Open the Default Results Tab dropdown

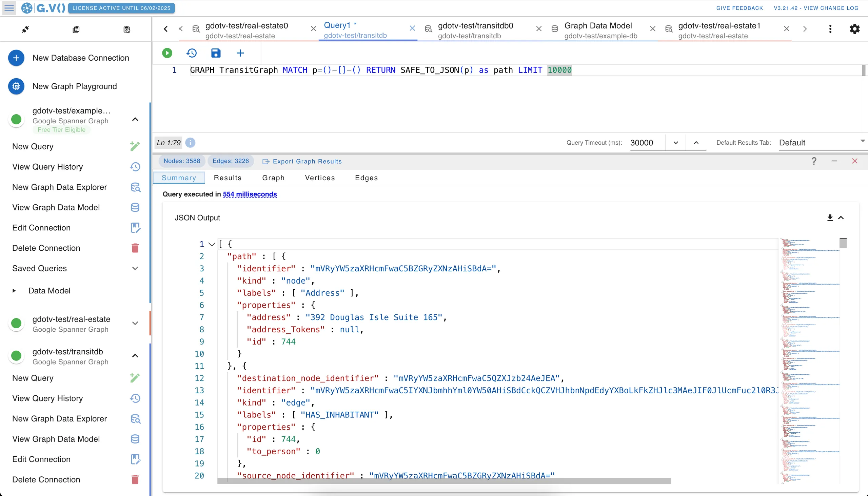pyautogui.click(x=822, y=143)
